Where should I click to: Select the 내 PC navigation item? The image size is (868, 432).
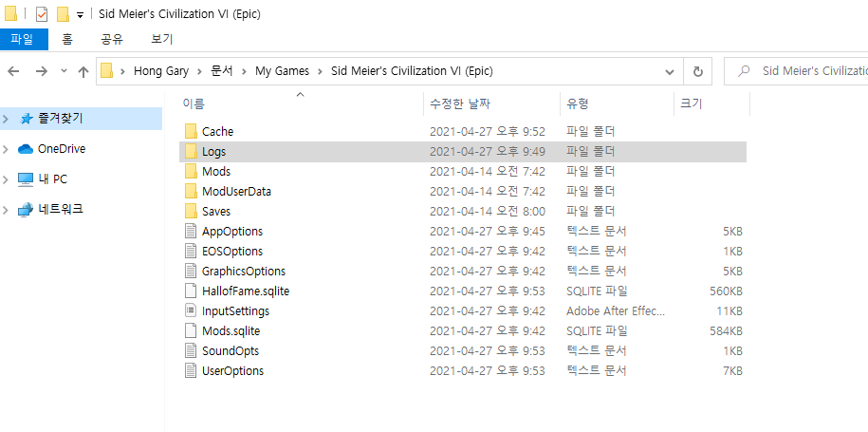pos(52,179)
